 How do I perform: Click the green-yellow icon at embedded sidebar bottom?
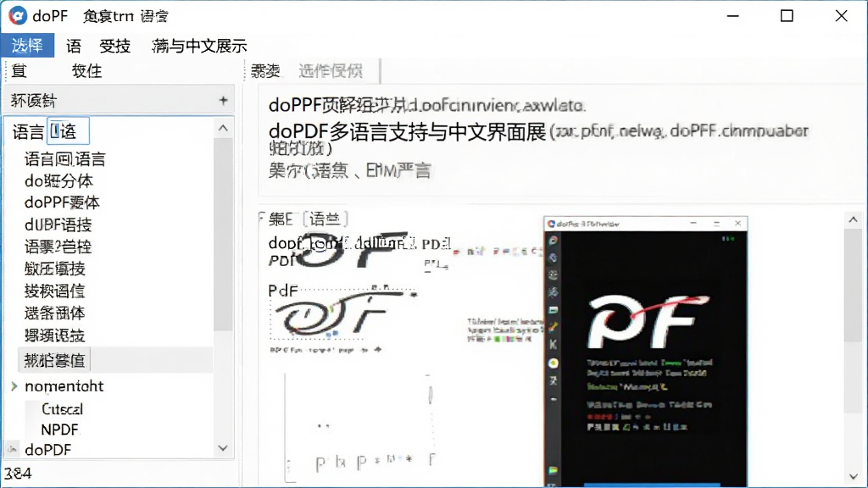click(x=553, y=470)
